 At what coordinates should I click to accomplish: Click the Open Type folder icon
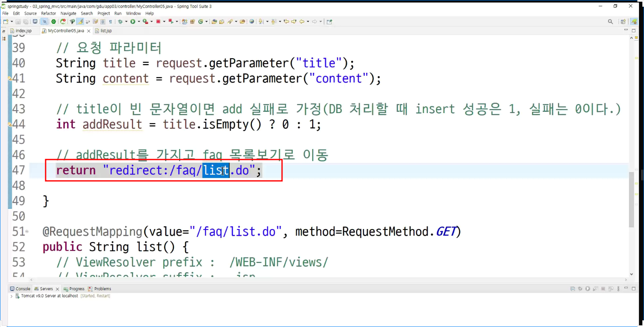[214, 21]
